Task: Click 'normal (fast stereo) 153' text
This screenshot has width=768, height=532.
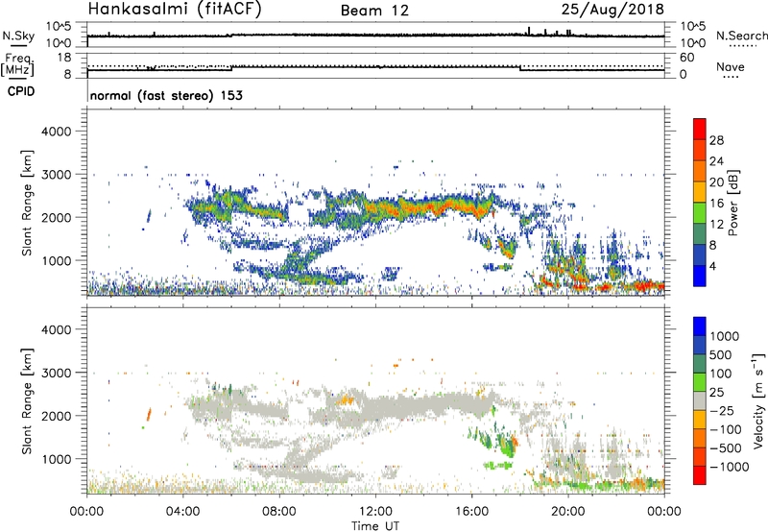Action: (166, 95)
